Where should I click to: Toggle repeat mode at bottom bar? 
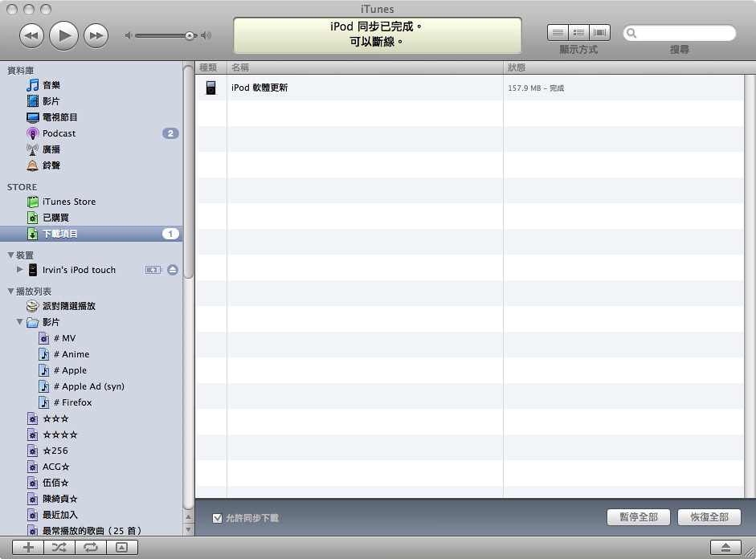(x=90, y=547)
